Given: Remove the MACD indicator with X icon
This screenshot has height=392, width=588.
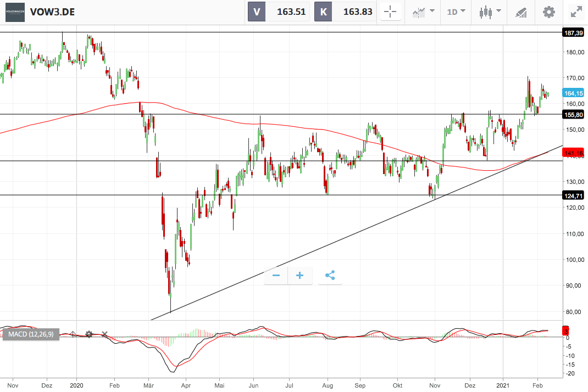Looking at the screenshot, I should coord(104,334).
